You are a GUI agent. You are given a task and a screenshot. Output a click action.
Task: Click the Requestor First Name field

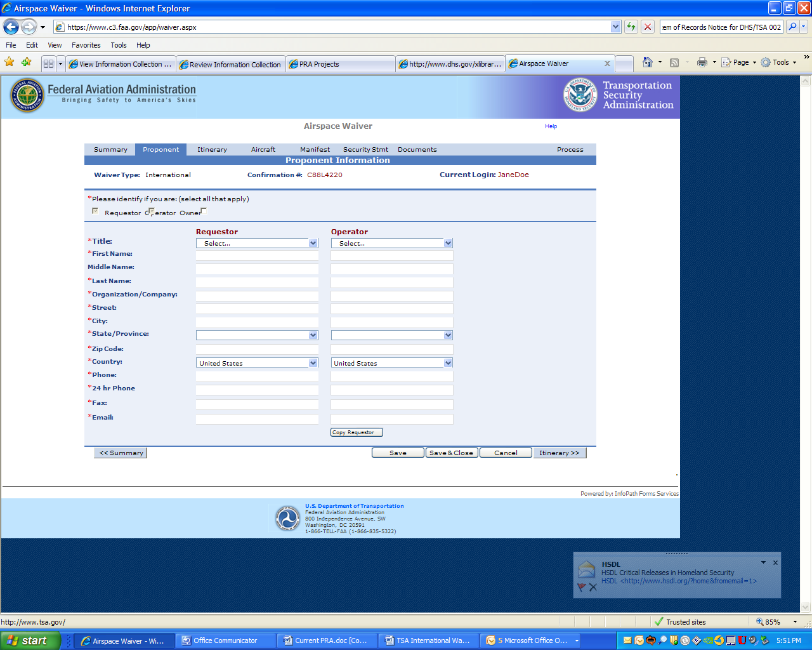point(257,255)
